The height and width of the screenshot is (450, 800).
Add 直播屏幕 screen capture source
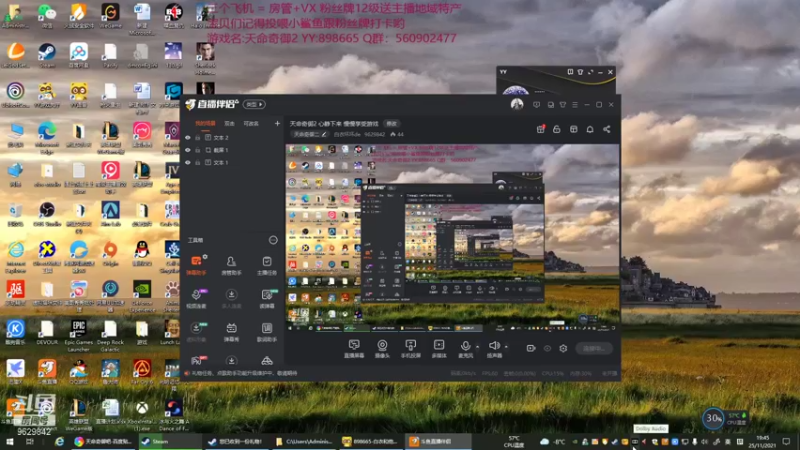tap(354, 349)
